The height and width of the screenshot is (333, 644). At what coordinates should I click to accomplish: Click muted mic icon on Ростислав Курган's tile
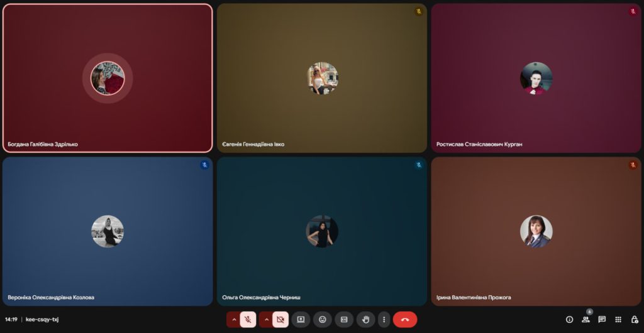click(633, 11)
